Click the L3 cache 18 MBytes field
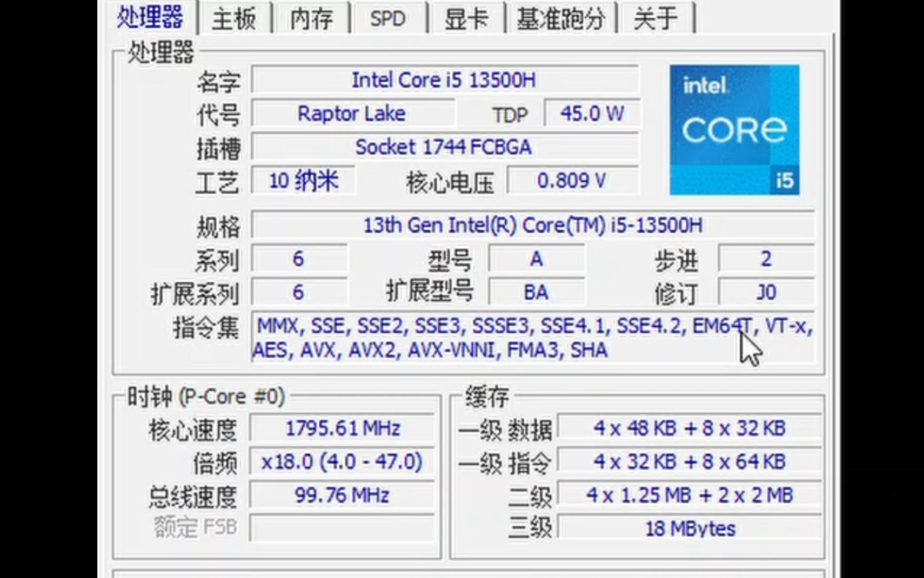The height and width of the screenshot is (578, 924). [x=690, y=528]
